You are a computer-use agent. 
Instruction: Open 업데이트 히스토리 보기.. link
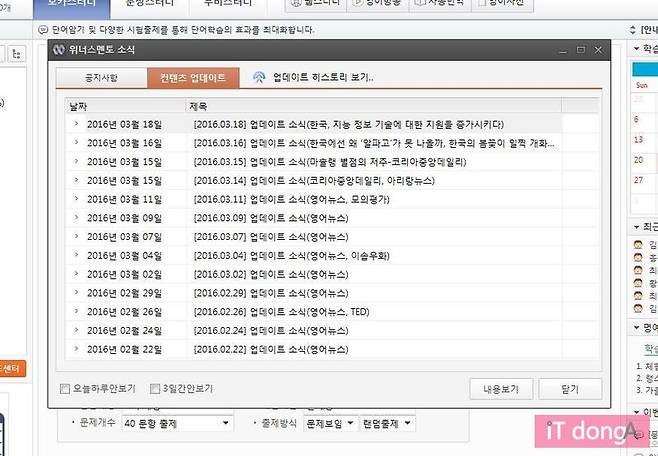click(323, 78)
